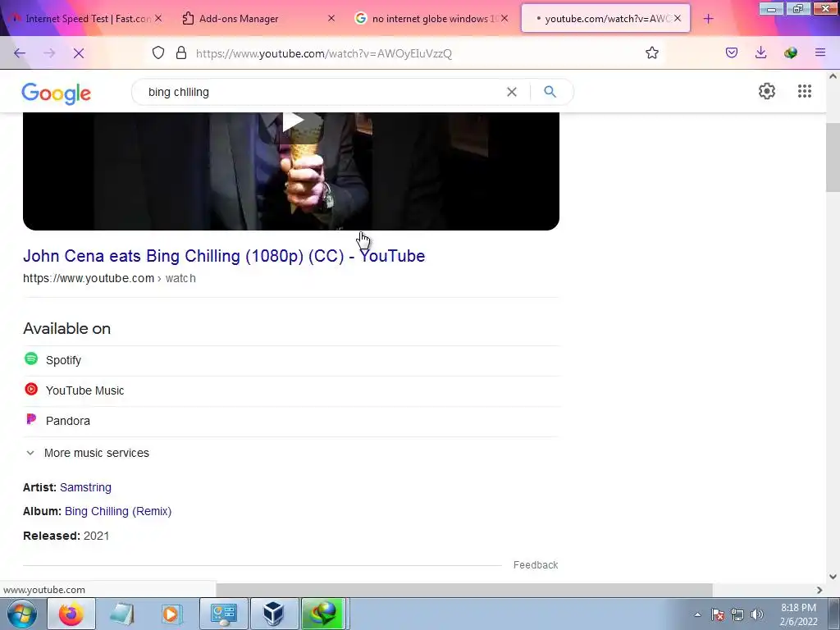This screenshot has width=840, height=630.
Task: Click the 'Released: 2021' text
Action: (66, 536)
